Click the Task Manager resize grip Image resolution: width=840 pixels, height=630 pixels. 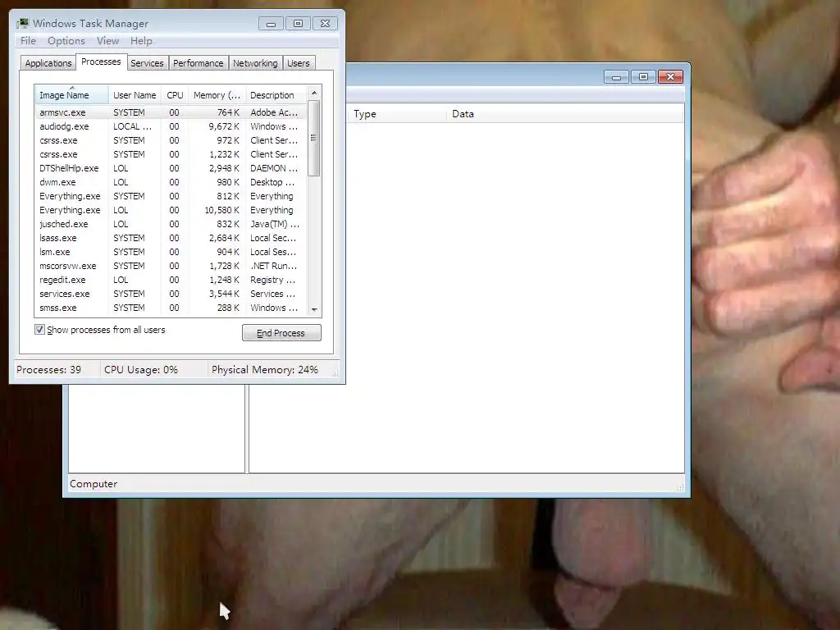pos(336,373)
